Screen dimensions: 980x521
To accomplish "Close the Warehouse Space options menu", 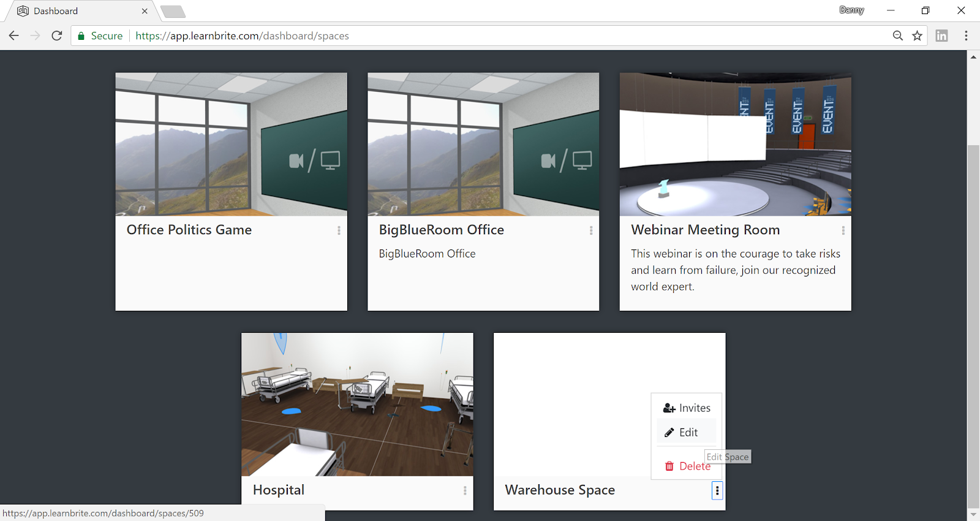I will (x=717, y=490).
